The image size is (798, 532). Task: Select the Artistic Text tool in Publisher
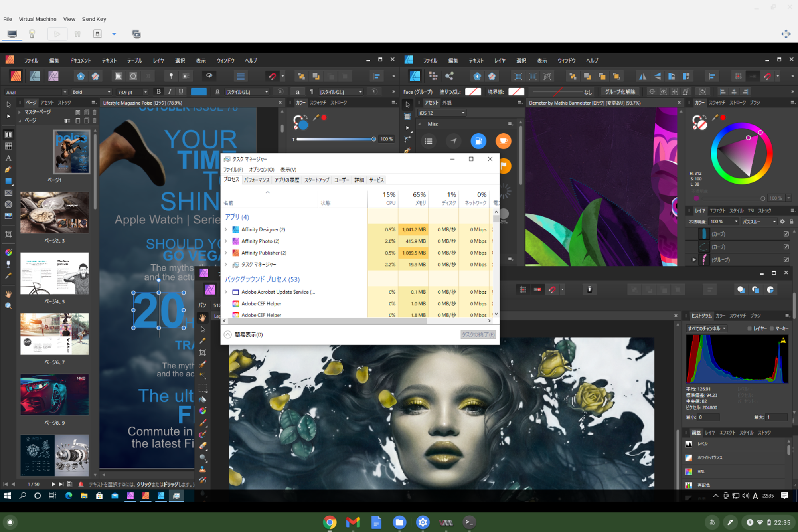tap(8, 158)
